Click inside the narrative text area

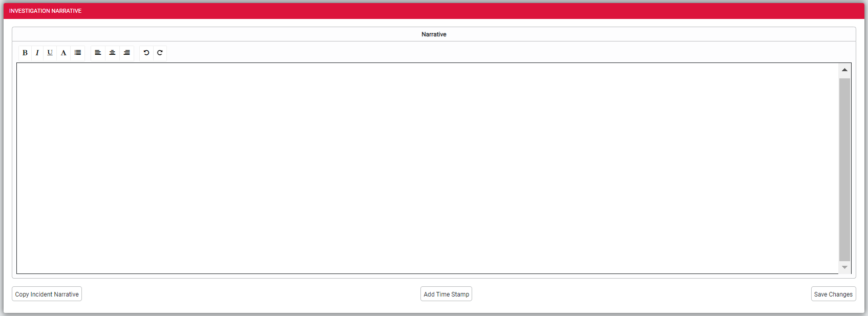click(x=428, y=168)
